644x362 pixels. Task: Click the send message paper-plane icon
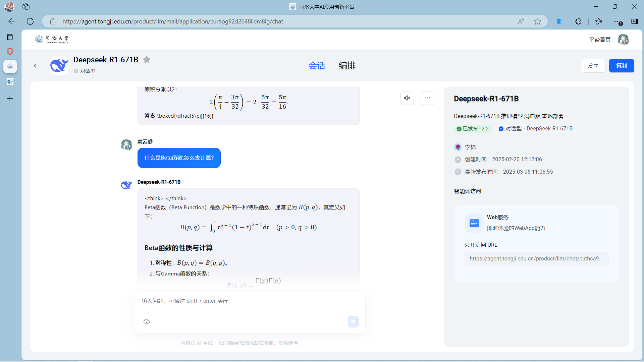353,322
